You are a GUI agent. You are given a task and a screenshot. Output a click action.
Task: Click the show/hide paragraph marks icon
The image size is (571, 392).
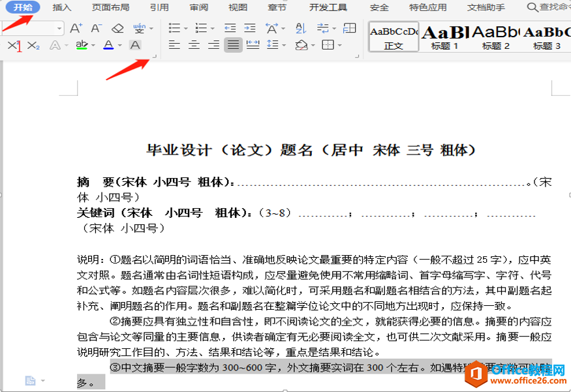[322, 28]
